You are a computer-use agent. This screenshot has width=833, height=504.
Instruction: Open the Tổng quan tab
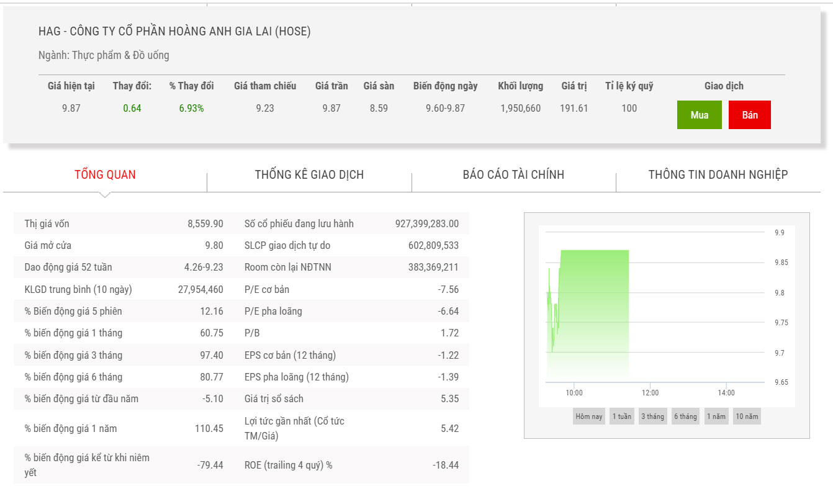pos(105,174)
